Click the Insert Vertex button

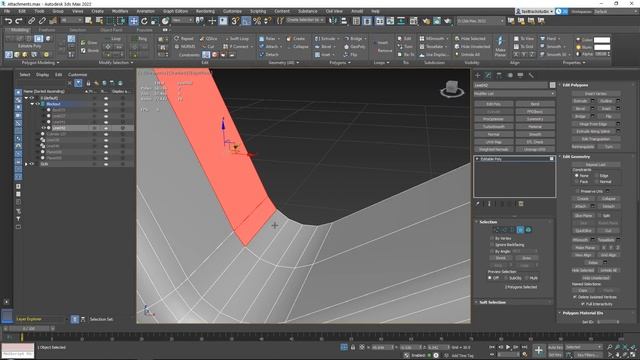[596, 93]
